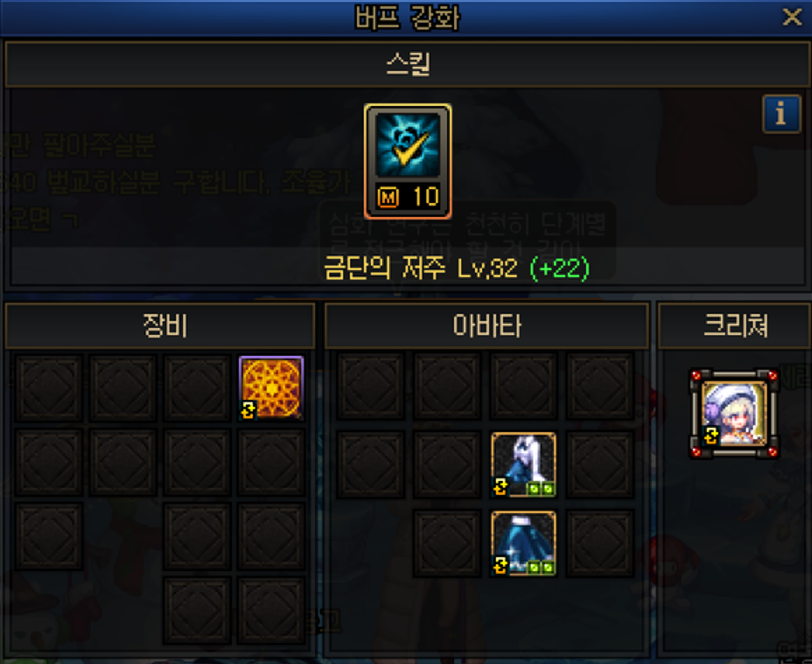Click the M 10 badge under skill icon
The image size is (812, 664).
coord(407,197)
